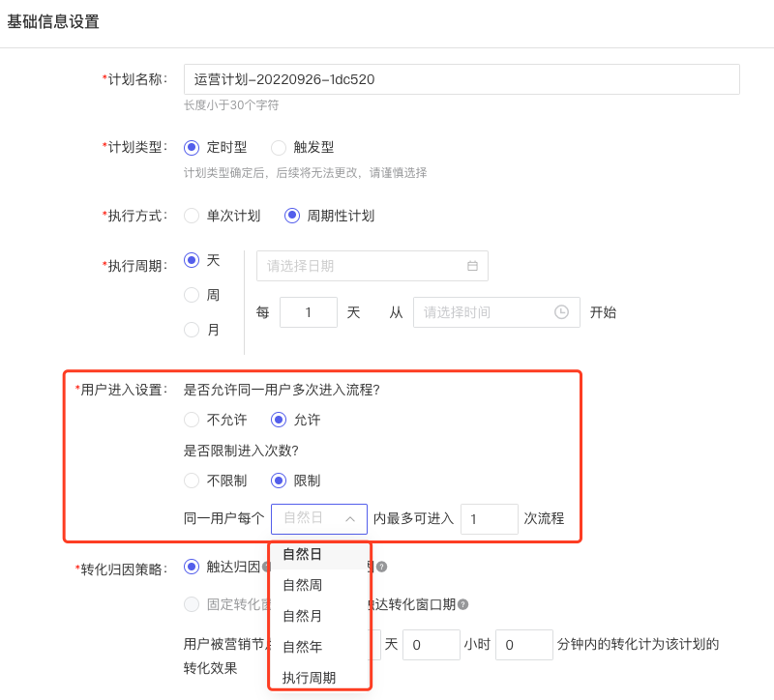774x700 pixels.
Task: Select 单次计划 execution mode
Action: 191,216
